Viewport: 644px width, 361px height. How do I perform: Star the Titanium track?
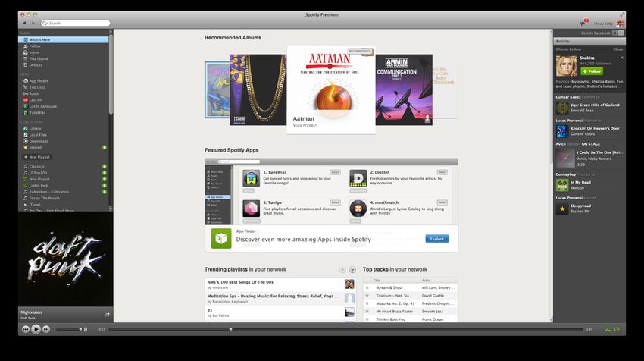click(x=367, y=296)
